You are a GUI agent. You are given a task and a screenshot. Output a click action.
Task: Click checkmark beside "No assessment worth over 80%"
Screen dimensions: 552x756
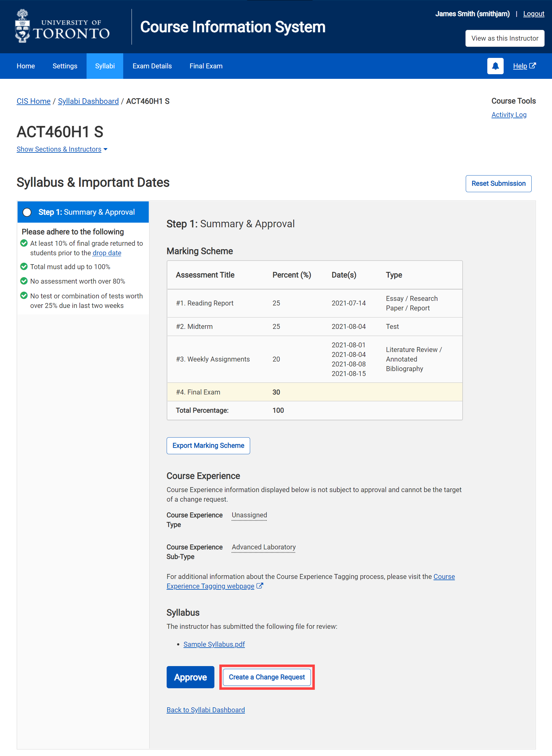[x=23, y=281]
